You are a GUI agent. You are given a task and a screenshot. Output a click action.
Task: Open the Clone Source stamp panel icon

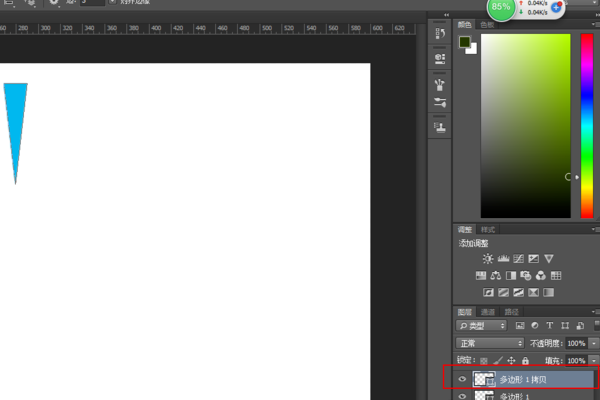[x=440, y=128]
